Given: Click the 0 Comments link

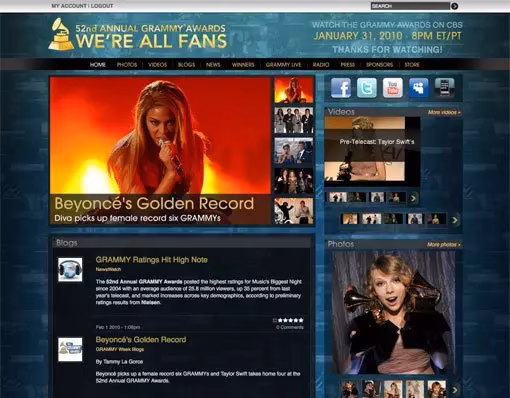Looking at the screenshot, I should [290, 327].
